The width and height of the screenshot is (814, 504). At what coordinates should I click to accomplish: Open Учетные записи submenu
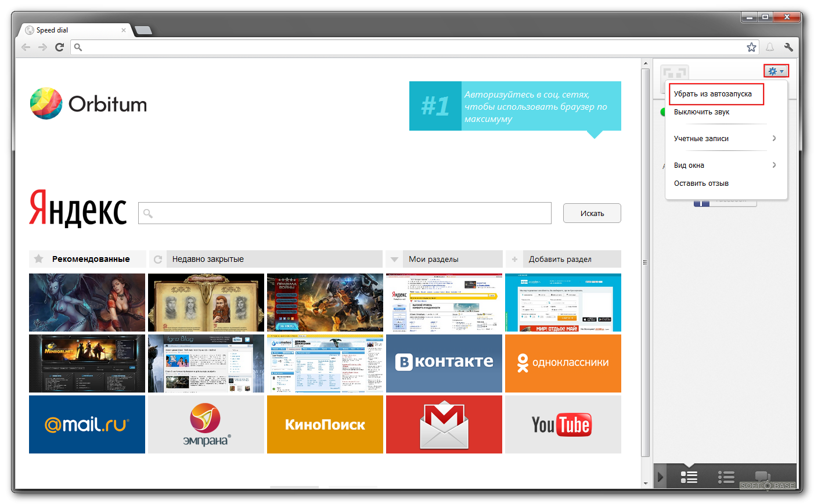tap(726, 138)
